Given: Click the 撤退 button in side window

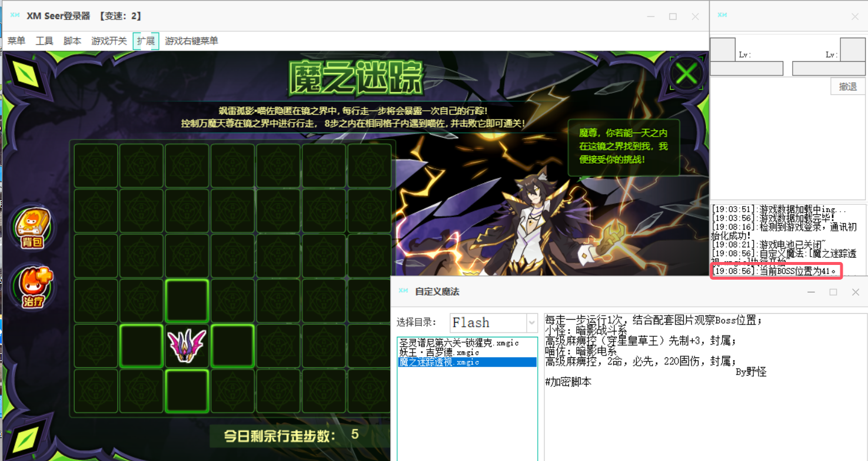Looking at the screenshot, I should coord(847,87).
